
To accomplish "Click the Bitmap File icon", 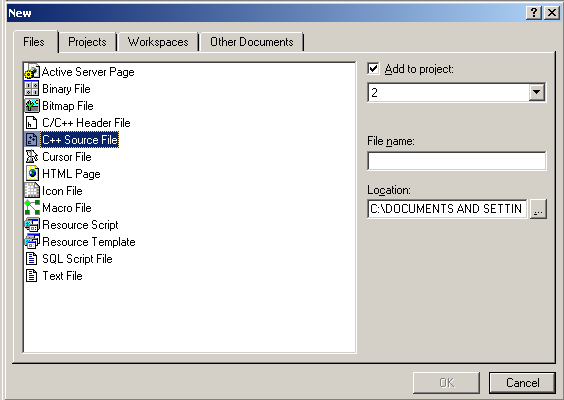I will pos(32,105).
